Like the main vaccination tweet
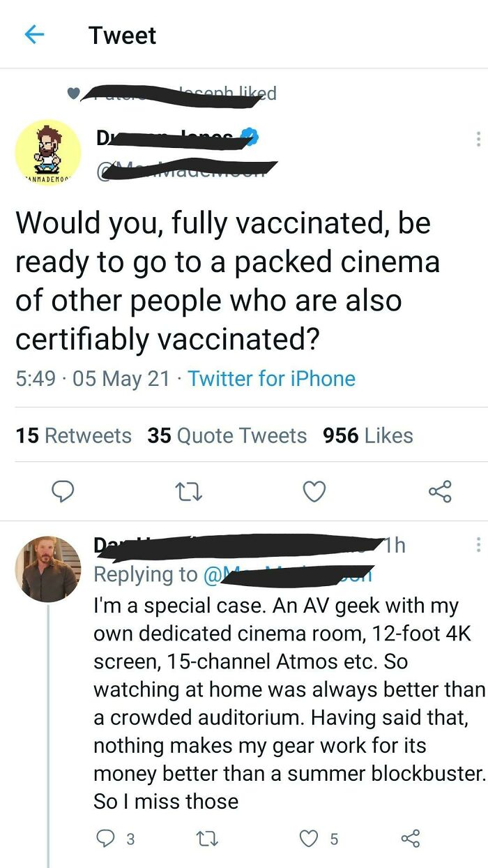The width and height of the screenshot is (488, 868). 314,492
